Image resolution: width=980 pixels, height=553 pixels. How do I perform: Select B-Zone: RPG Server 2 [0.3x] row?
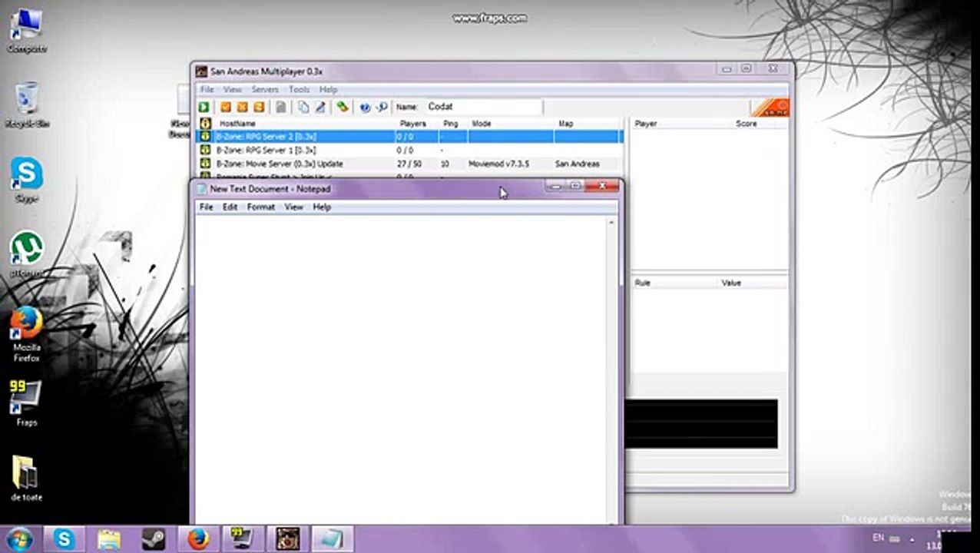click(x=410, y=137)
